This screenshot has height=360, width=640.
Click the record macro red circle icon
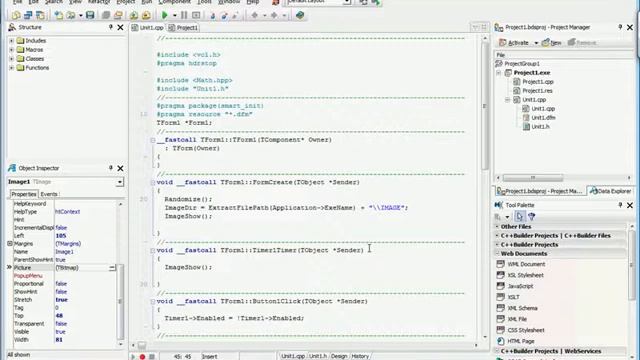[x=142, y=357]
